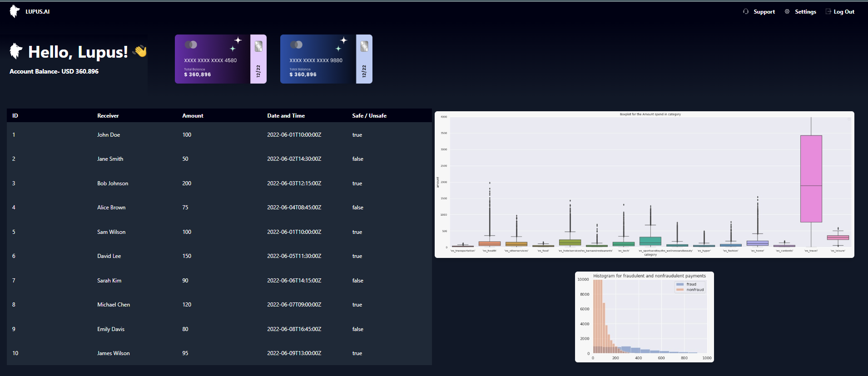868x376 pixels.
Task: Click the 12/22 expiry on blue card
Action: 364,71
